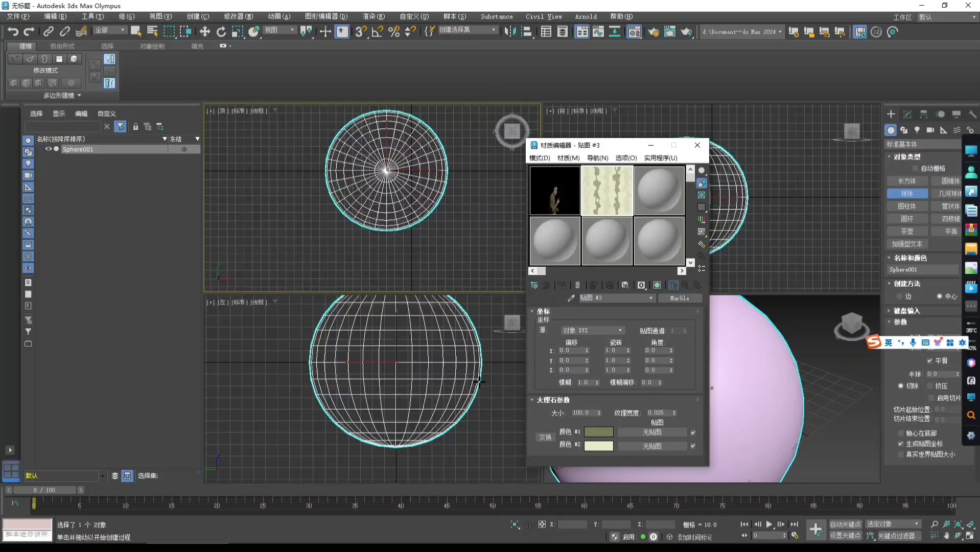Toggle Show Map in Viewport icon
The width and height of the screenshot is (980, 552).
point(657,285)
